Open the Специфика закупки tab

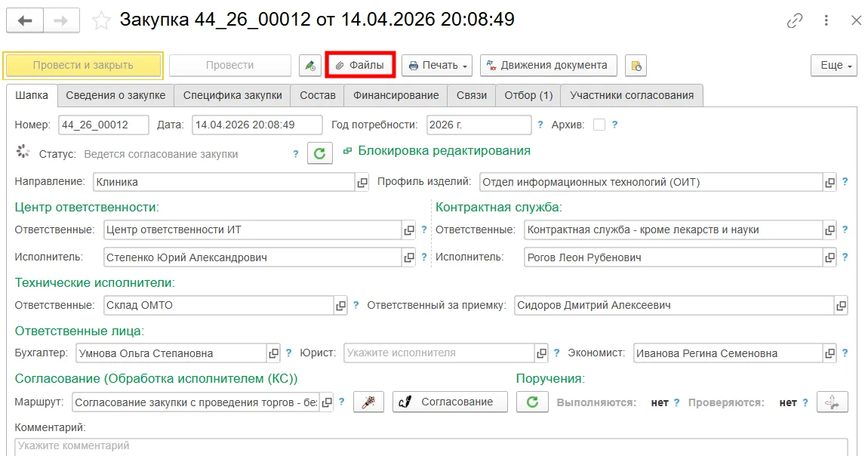pos(232,95)
